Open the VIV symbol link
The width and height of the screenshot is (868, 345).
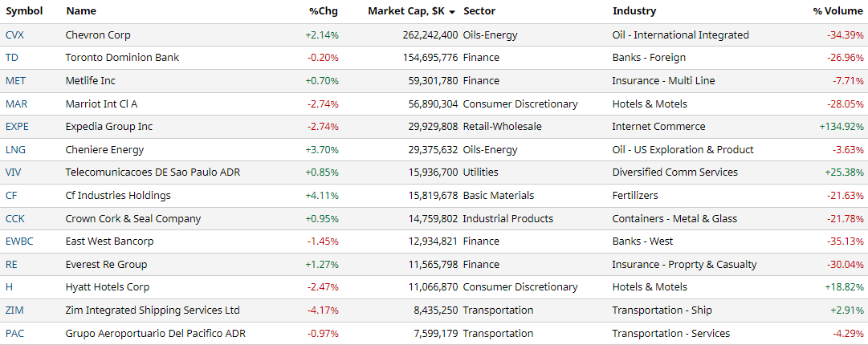point(14,172)
